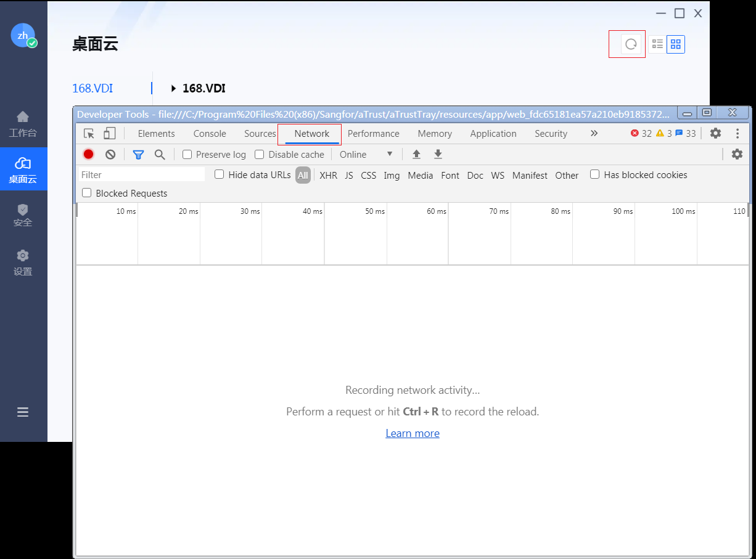The width and height of the screenshot is (756, 559).
Task: Filter requests by XHR type
Action: click(x=328, y=176)
